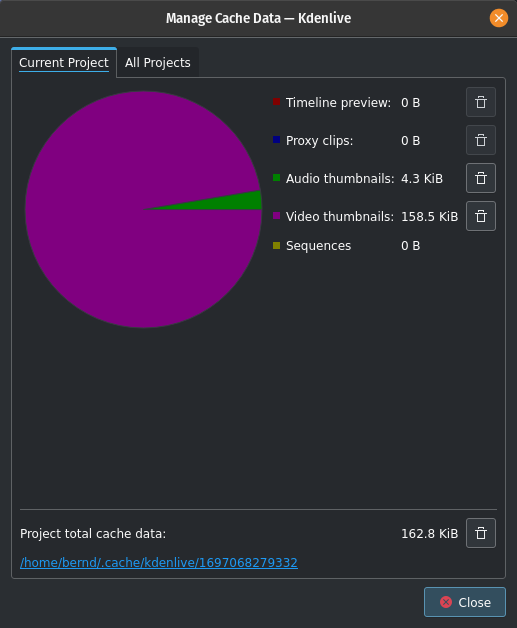Click the purple Video thumbnails color swatch
The image size is (517, 628).
coord(276,216)
